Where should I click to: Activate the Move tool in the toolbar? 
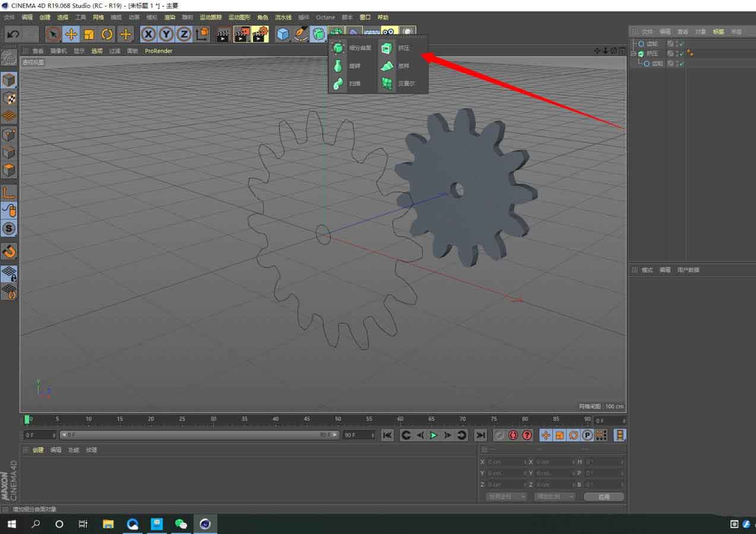pos(71,34)
